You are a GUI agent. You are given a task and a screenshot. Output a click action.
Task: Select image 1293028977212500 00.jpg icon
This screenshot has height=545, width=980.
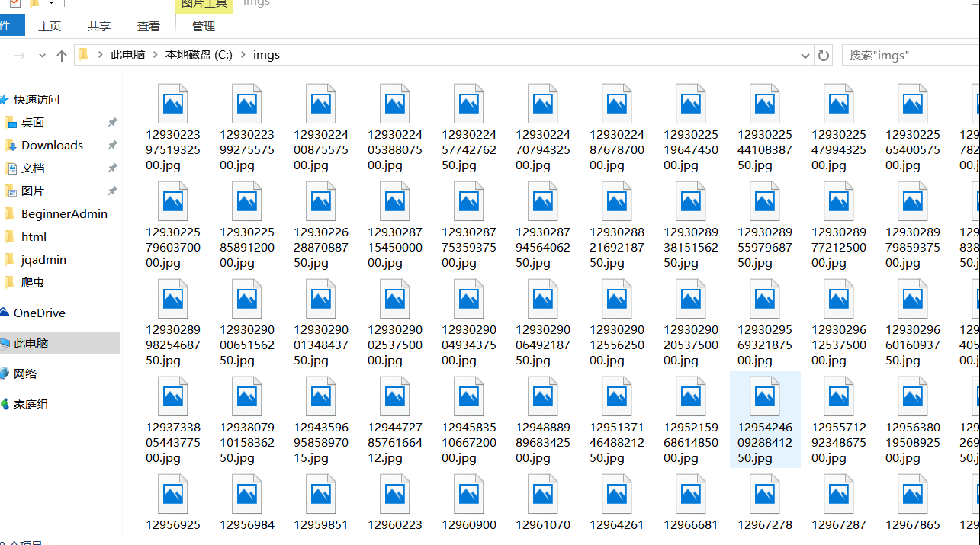click(x=839, y=201)
